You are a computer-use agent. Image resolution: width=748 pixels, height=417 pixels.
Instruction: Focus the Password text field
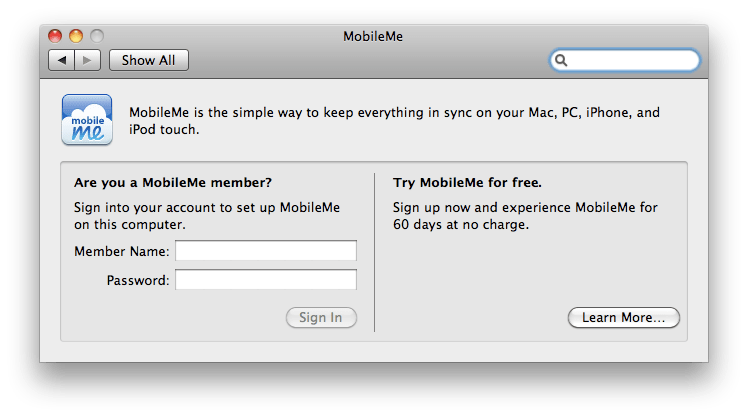[x=266, y=279]
